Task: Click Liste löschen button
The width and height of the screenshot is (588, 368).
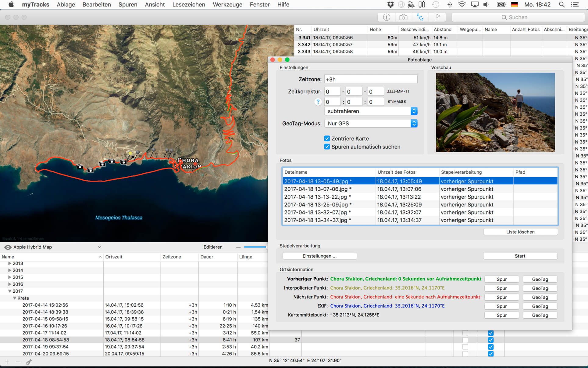Action: pyautogui.click(x=520, y=232)
